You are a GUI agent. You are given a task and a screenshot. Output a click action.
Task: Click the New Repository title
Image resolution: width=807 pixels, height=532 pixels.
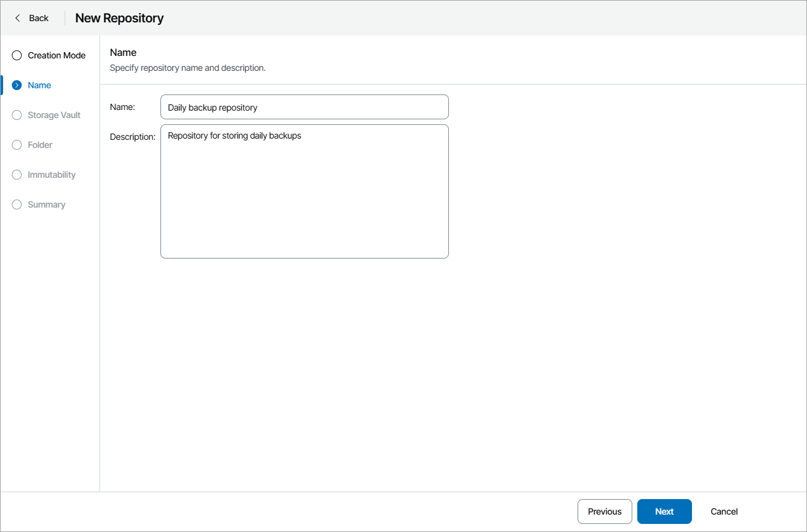pos(119,18)
